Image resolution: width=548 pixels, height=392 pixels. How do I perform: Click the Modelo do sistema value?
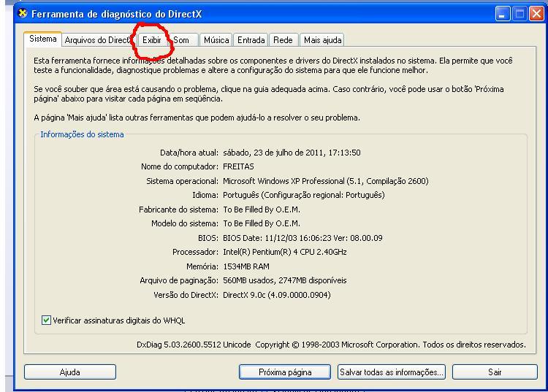pyautogui.click(x=262, y=223)
